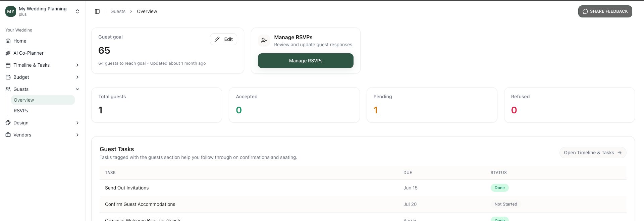Expand the Timeline & Tasks chevron
Image resolution: width=644 pixels, height=221 pixels.
pyautogui.click(x=77, y=65)
